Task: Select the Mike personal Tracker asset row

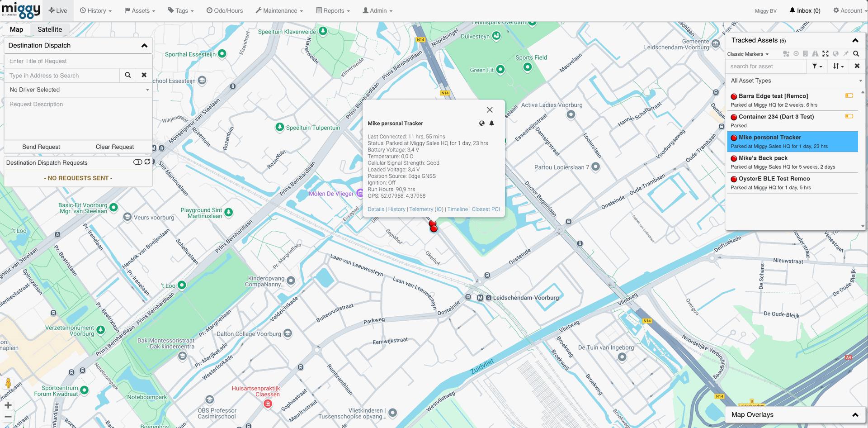Action: pos(792,142)
